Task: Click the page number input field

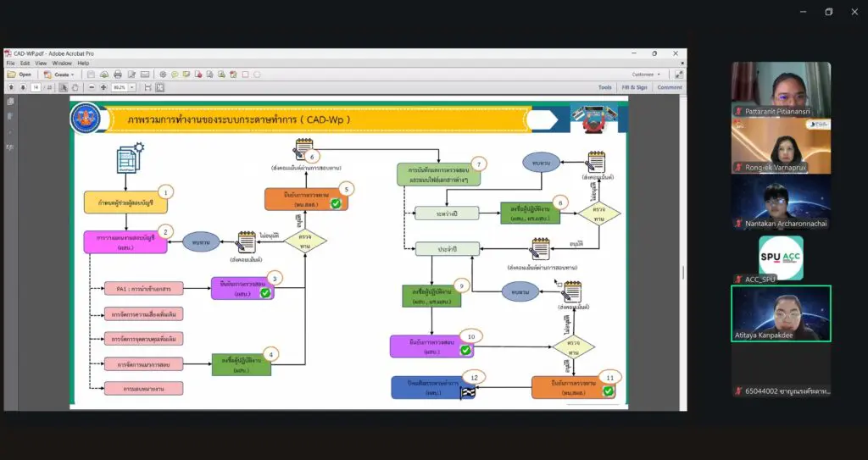Action: (36, 87)
